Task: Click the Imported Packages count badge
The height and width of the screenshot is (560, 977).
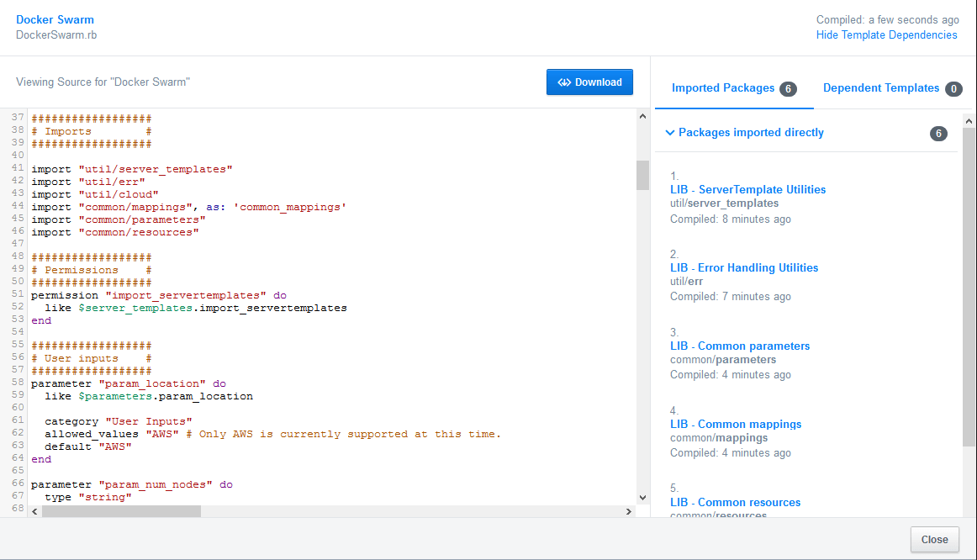Action: 788,89
